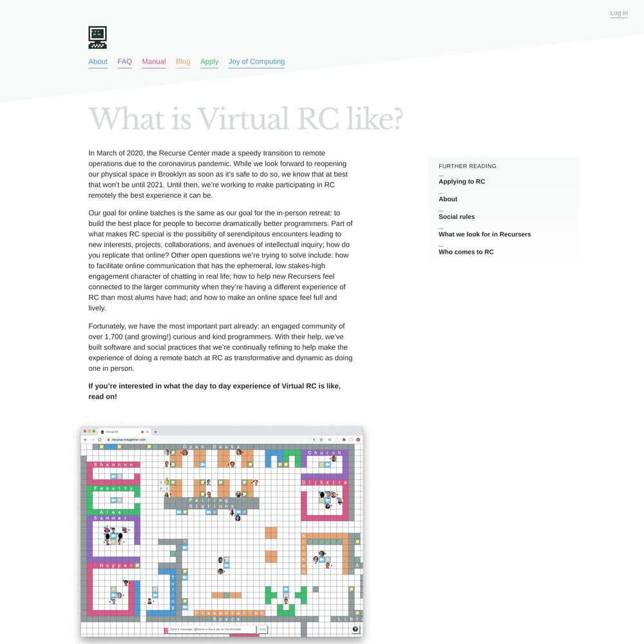The width and height of the screenshot is (644, 644).
Task: Click the Sammet room label on map
Action: tap(111, 518)
